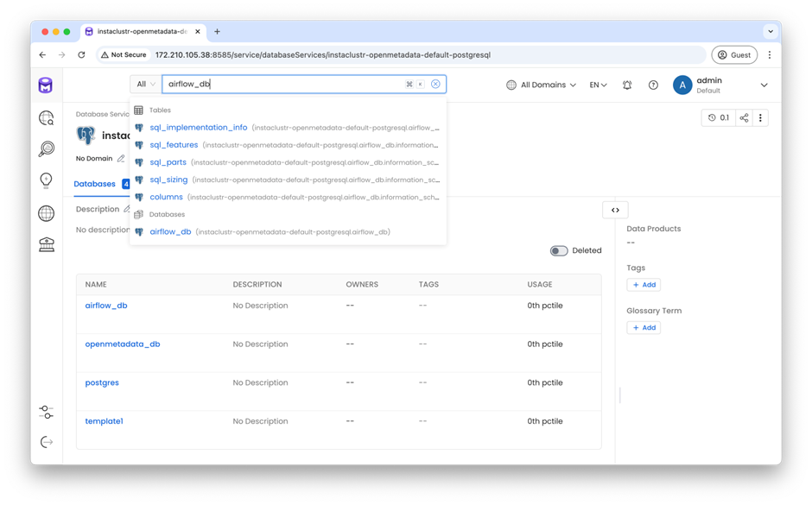812x505 pixels.
Task: Open OpenMetadata home logo
Action: point(46,85)
